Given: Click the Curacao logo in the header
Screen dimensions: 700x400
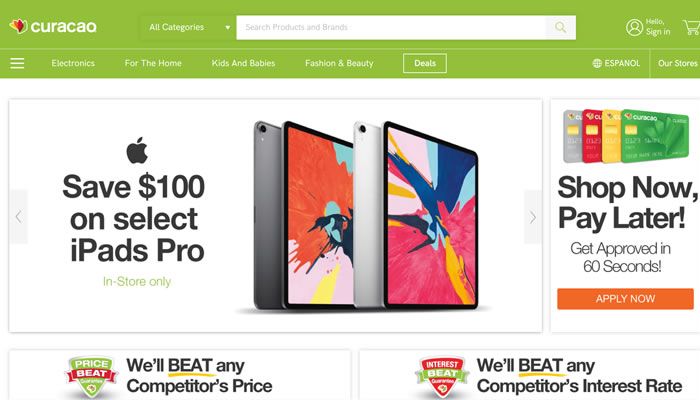Looking at the screenshot, I should coord(53,27).
